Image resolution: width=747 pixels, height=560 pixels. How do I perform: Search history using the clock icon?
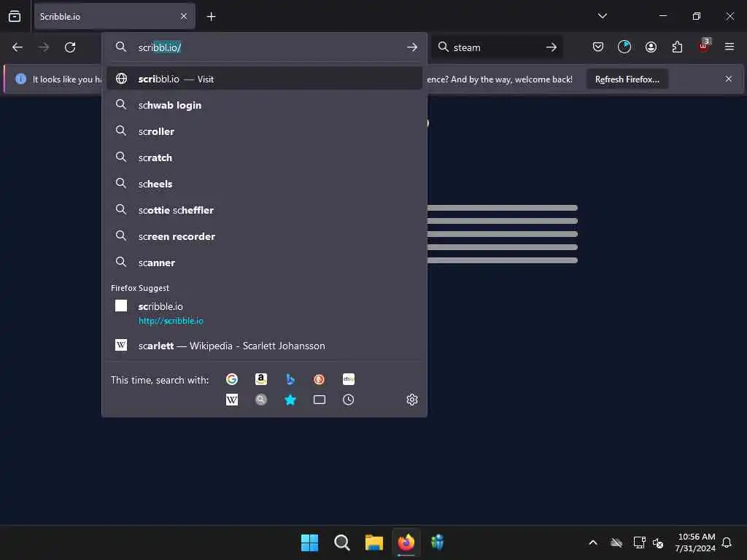(349, 400)
